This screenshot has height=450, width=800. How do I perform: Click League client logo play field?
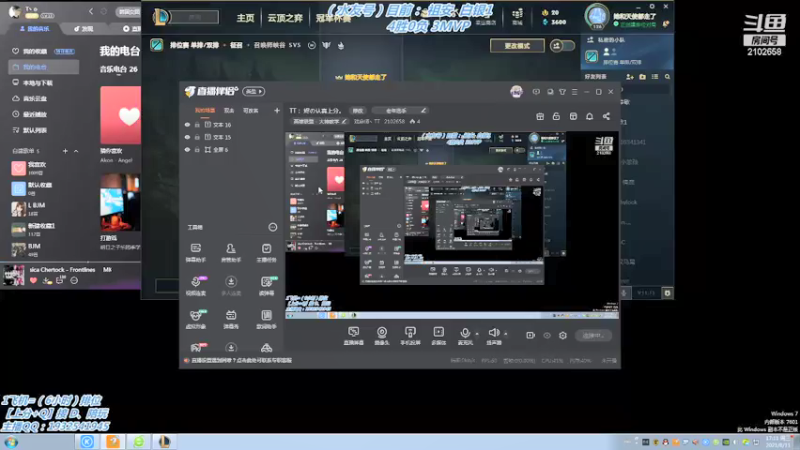click(186, 17)
